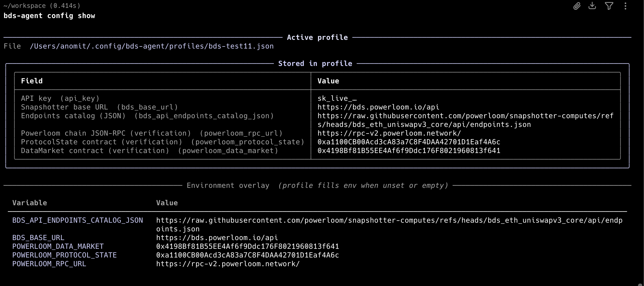Click the File label before profile path
The image size is (644, 286).
pos(12,46)
